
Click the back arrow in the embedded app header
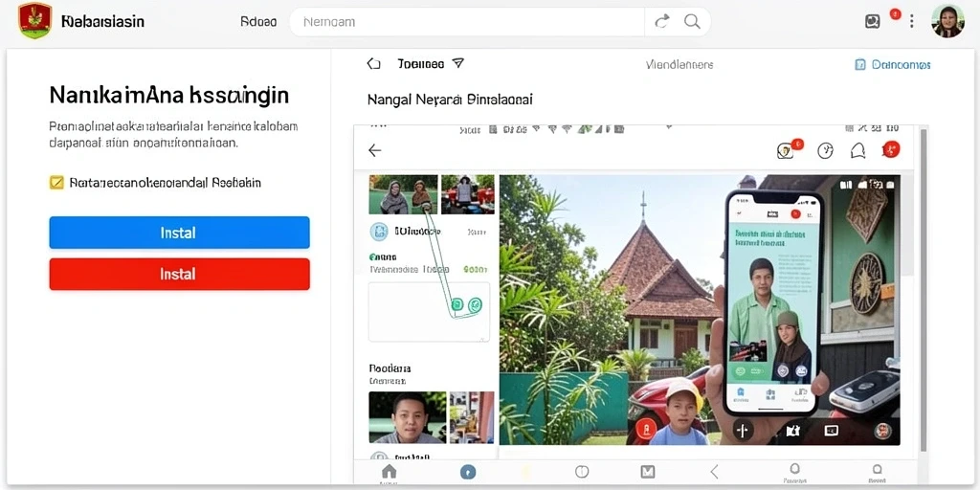374,150
